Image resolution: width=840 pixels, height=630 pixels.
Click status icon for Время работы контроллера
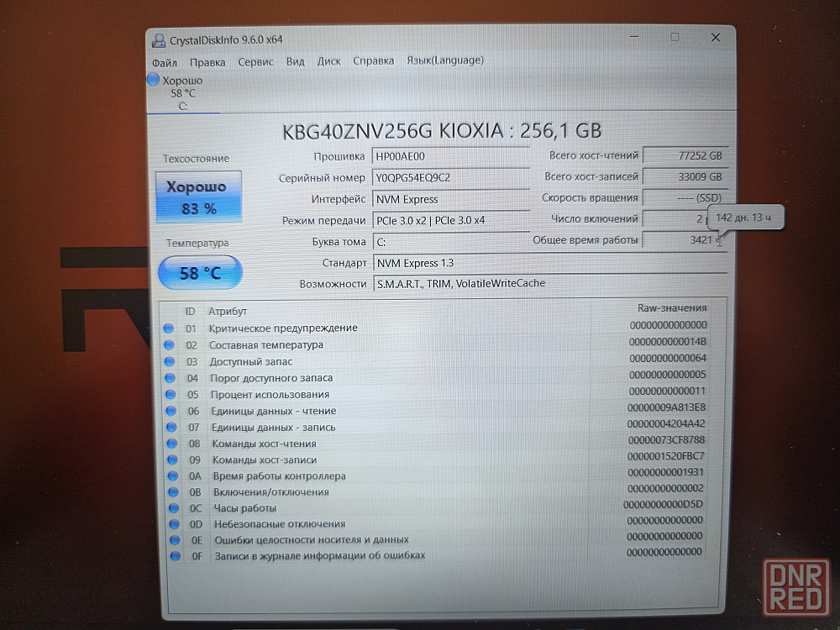173,475
